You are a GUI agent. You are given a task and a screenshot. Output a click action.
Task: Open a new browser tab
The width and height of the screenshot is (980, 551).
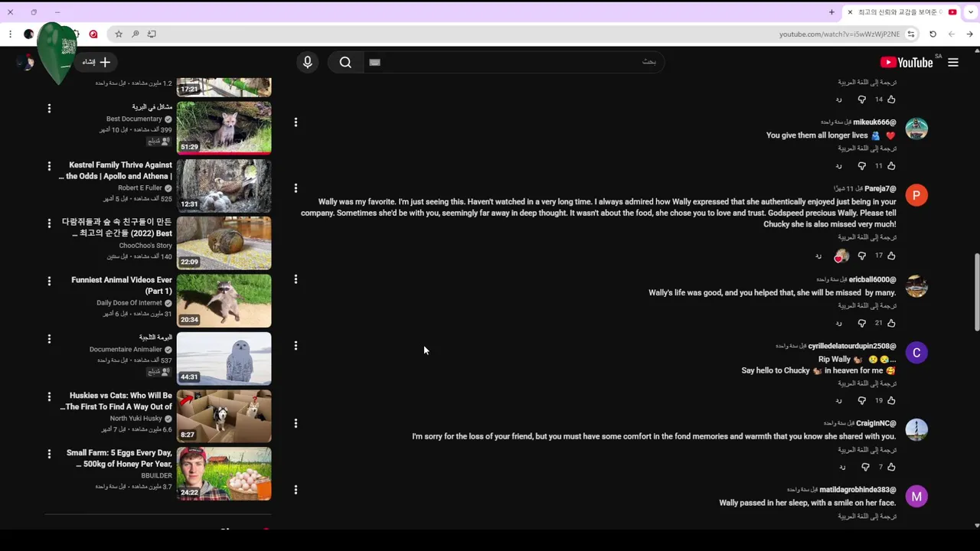(831, 12)
